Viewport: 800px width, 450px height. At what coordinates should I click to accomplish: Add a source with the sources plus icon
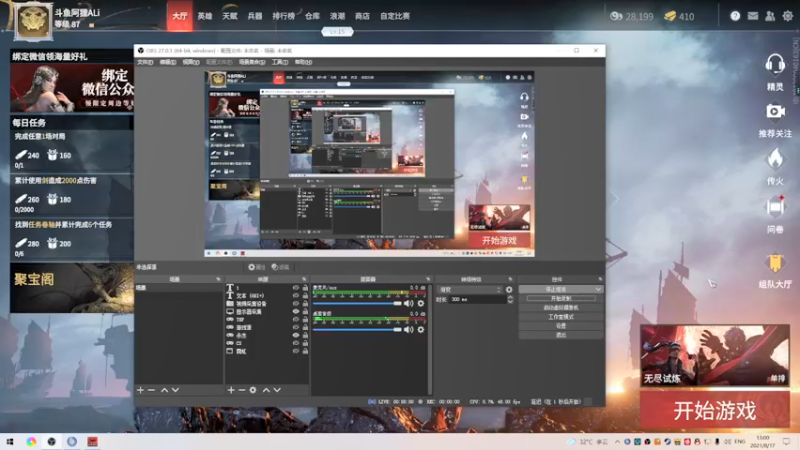pos(231,390)
